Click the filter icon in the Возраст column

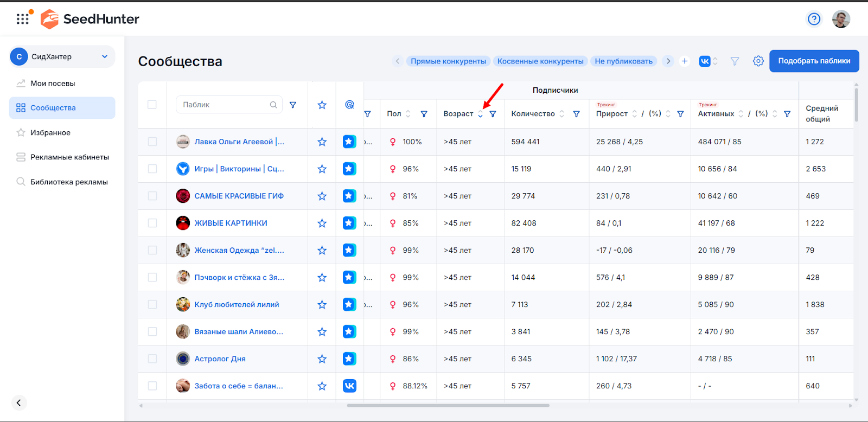pyautogui.click(x=493, y=114)
